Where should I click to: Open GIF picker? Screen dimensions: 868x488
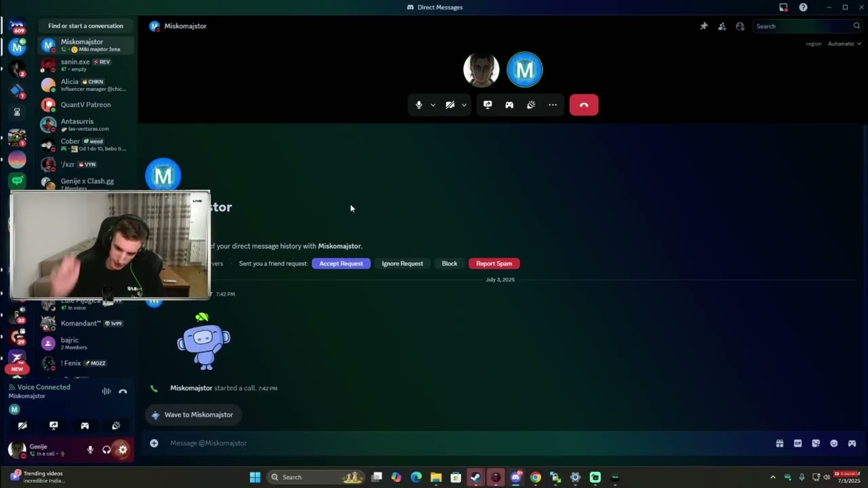pyautogui.click(x=797, y=443)
